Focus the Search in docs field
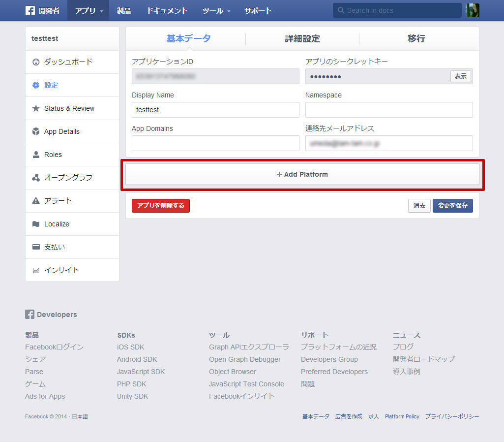The width and height of the screenshot is (504, 442). pos(397,10)
